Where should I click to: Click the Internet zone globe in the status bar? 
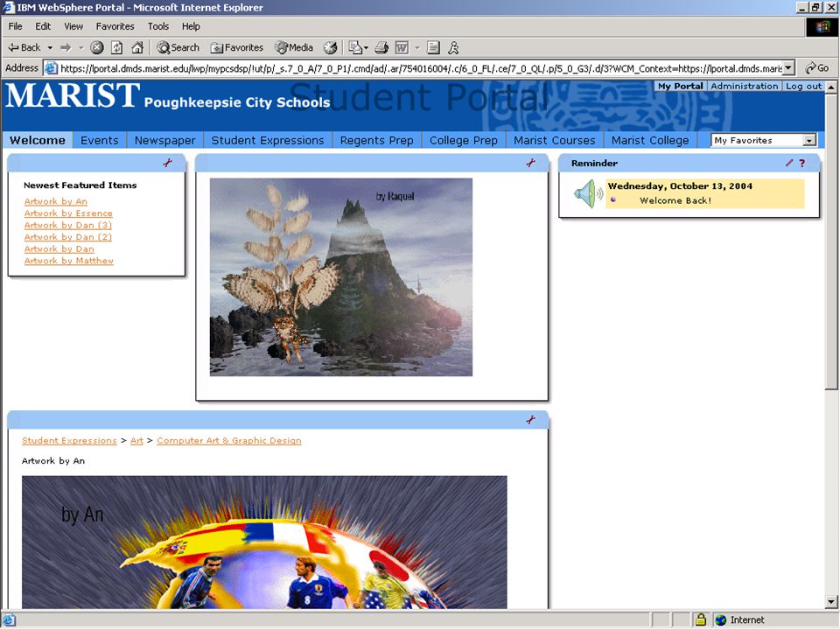(720, 619)
